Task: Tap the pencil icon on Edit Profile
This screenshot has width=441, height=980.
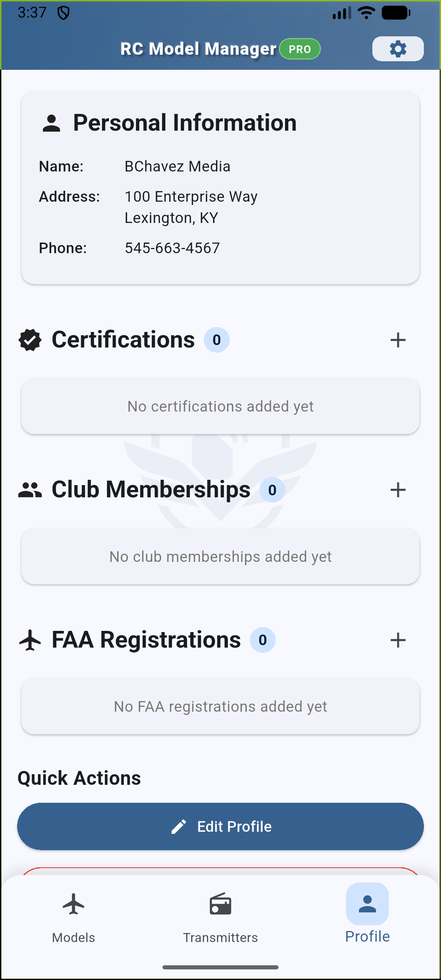Action: pyautogui.click(x=179, y=826)
